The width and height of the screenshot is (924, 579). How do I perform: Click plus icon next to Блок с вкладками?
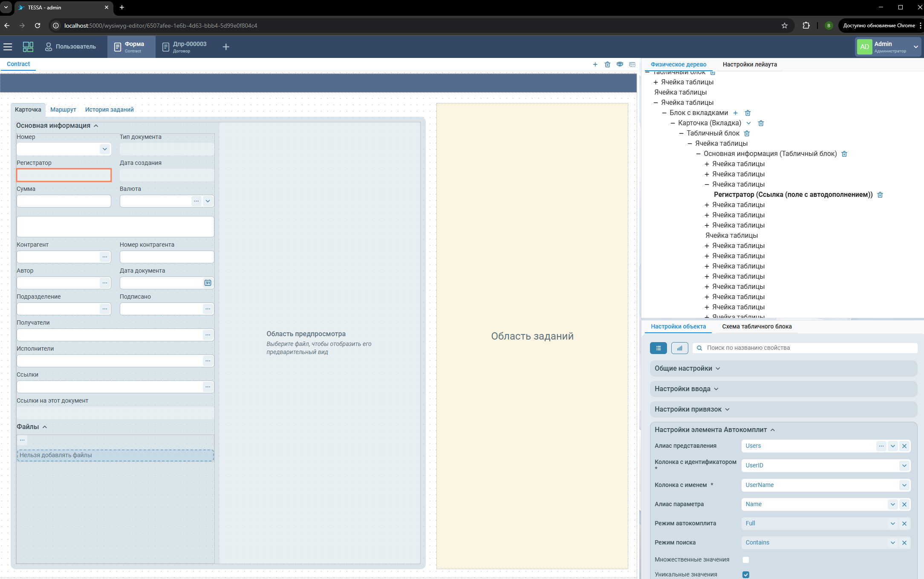pyautogui.click(x=735, y=113)
